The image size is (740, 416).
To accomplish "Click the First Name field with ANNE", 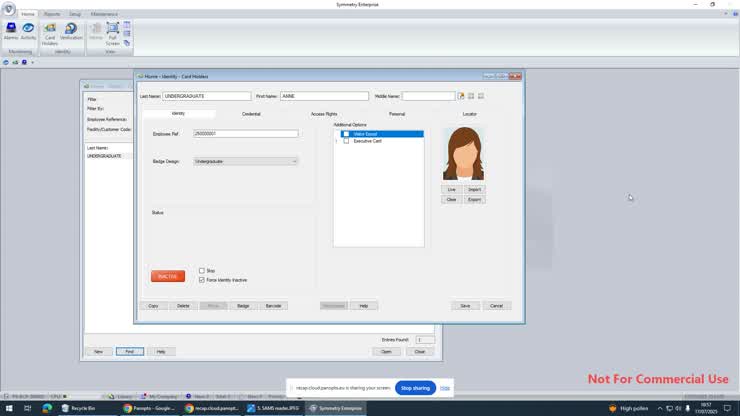I will 324,96.
